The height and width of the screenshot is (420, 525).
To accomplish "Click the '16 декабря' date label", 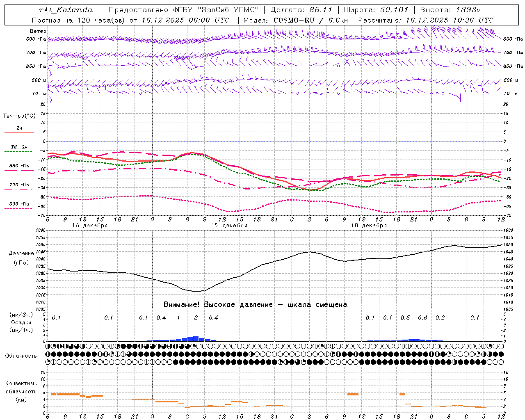I will click(90, 226).
